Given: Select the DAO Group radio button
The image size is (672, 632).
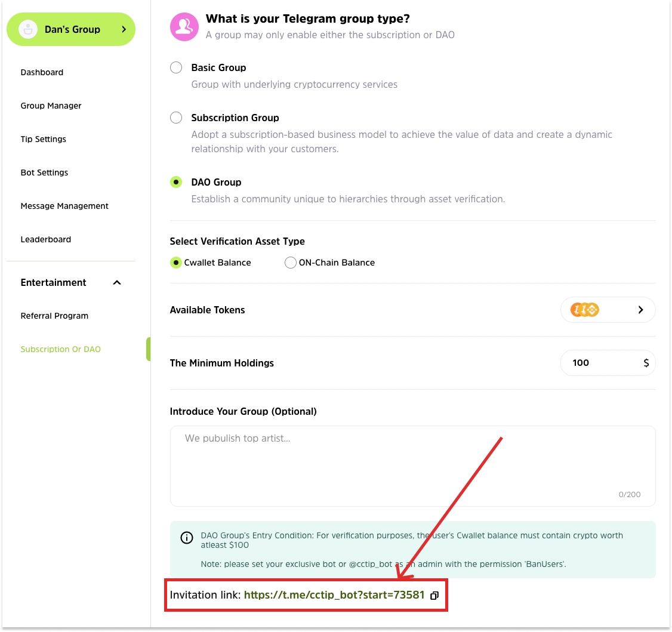Looking at the screenshot, I should click(x=176, y=182).
